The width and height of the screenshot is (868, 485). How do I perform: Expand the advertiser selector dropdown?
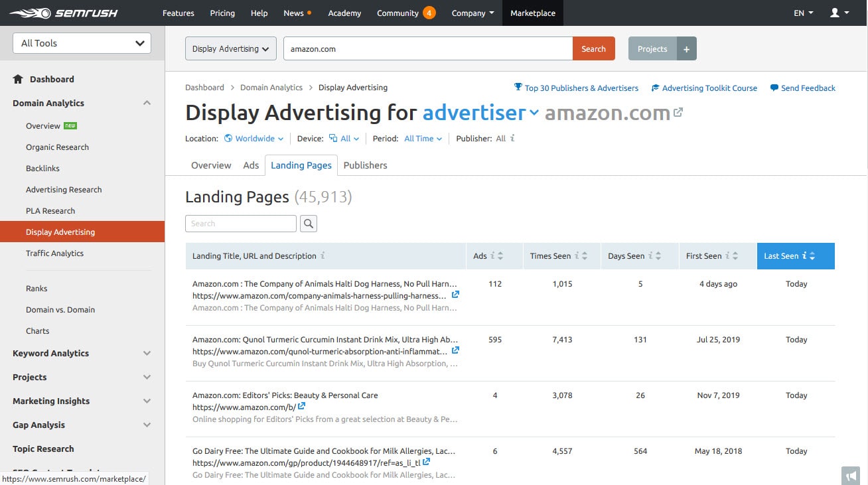click(535, 113)
